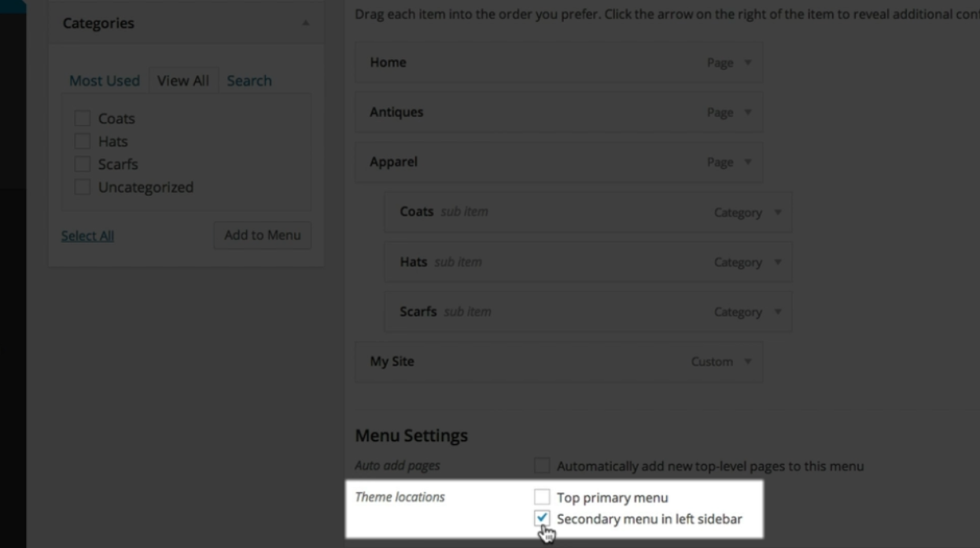Expand the My Site custom item arrow
980x548 pixels.
tap(748, 362)
